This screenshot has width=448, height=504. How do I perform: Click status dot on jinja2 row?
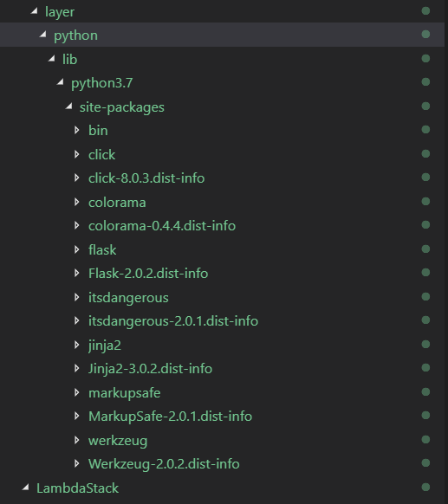425,345
